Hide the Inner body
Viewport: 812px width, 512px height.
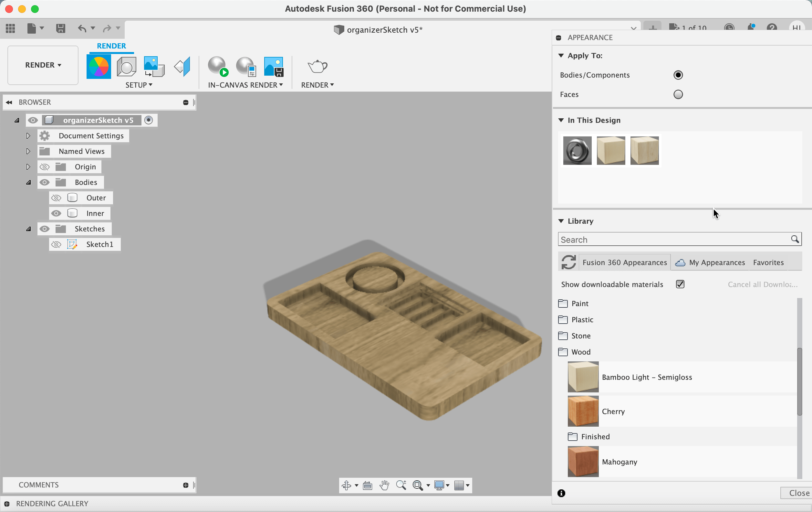pyautogui.click(x=56, y=213)
